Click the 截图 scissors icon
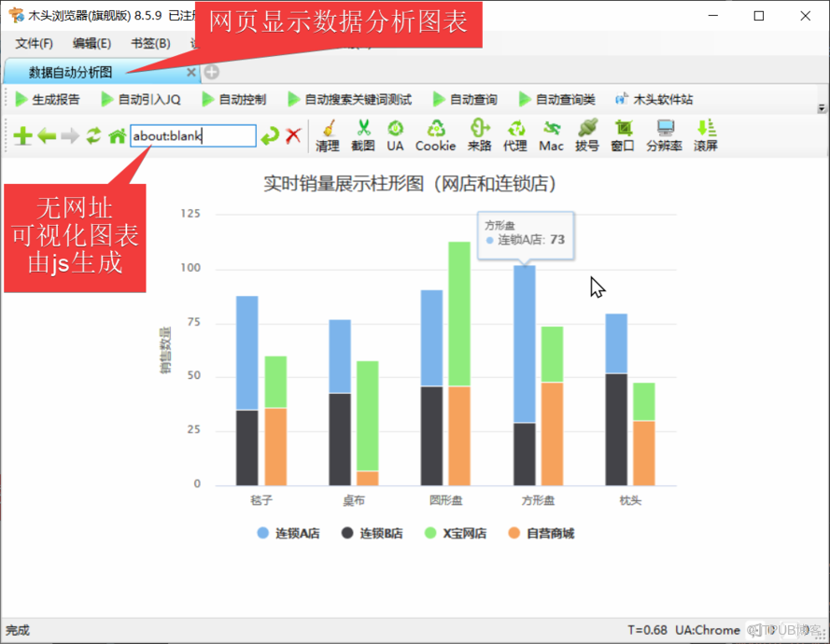830x644 pixels. click(x=363, y=135)
